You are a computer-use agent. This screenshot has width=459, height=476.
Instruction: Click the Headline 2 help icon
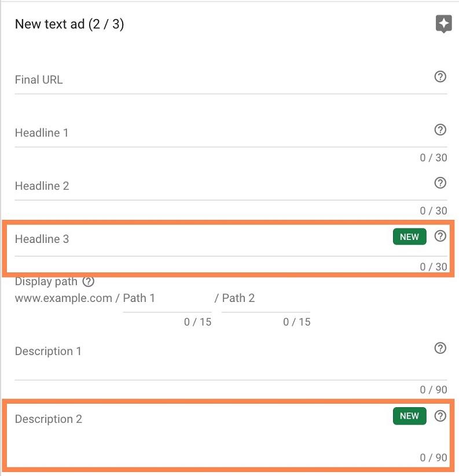tap(440, 183)
